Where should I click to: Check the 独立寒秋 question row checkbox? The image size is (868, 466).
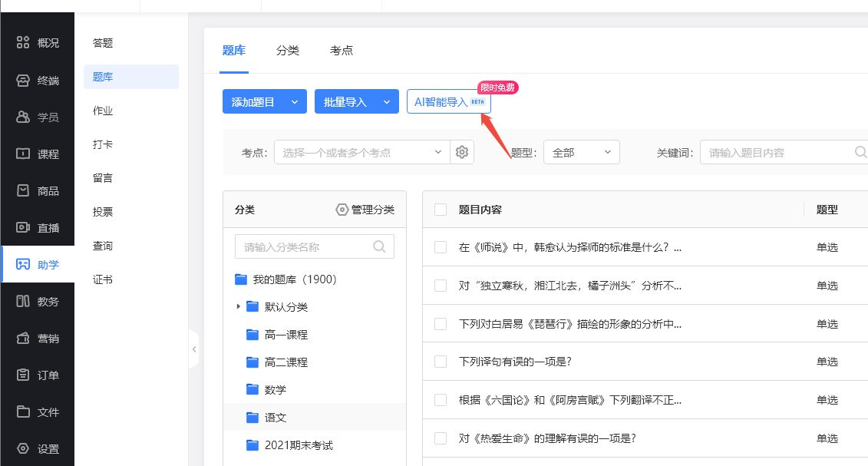(441, 286)
